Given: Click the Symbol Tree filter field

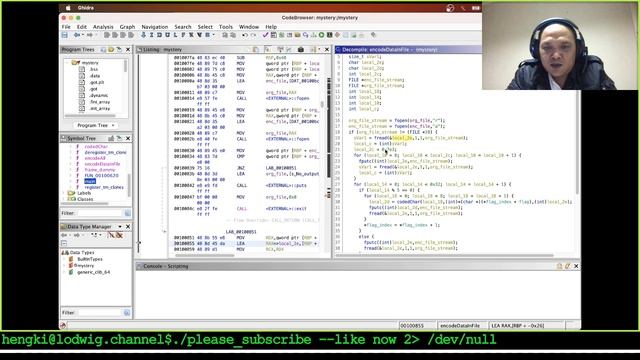Looking at the screenshot, I should (100, 213).
